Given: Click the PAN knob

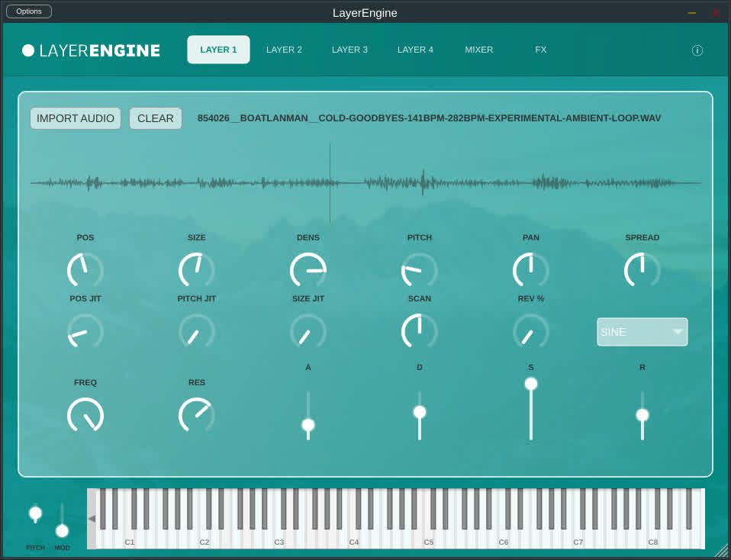Looking at the screenshot, I should [531, 270].
